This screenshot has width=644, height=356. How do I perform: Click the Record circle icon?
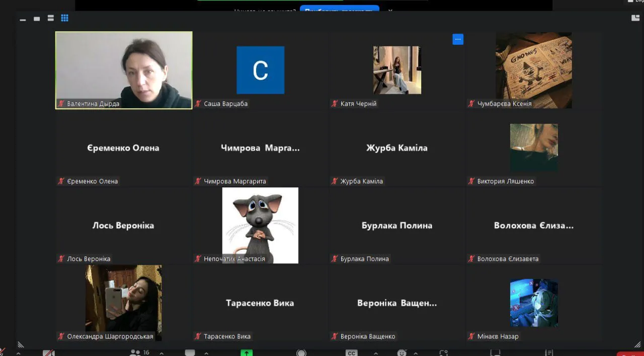[x=301, y=353]
